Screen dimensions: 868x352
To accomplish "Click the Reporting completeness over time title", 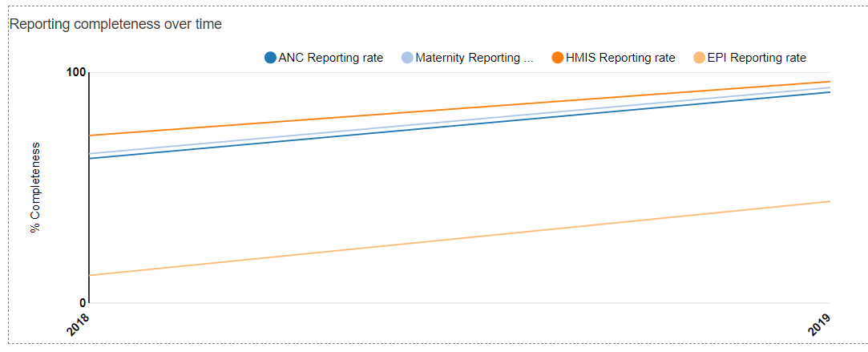I will [115, 24].
